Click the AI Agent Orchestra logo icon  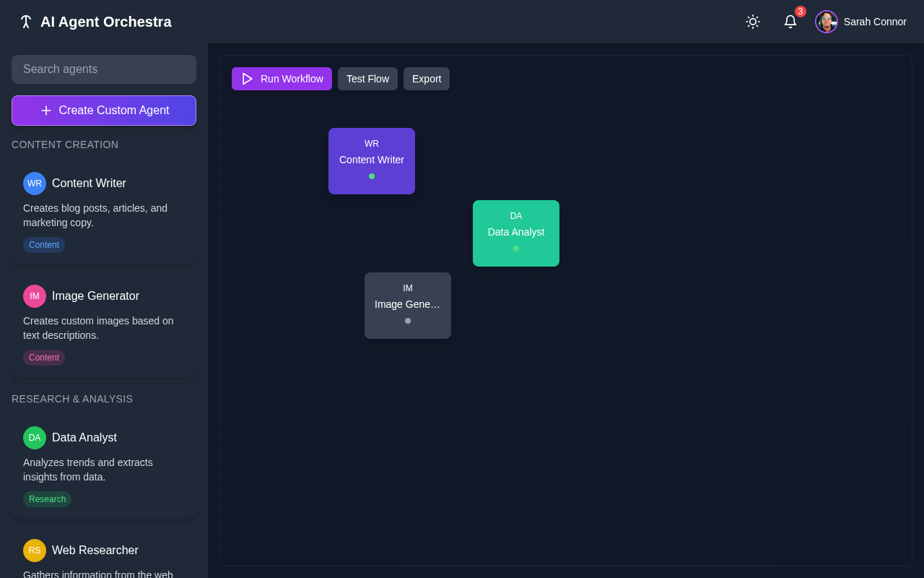26,22
